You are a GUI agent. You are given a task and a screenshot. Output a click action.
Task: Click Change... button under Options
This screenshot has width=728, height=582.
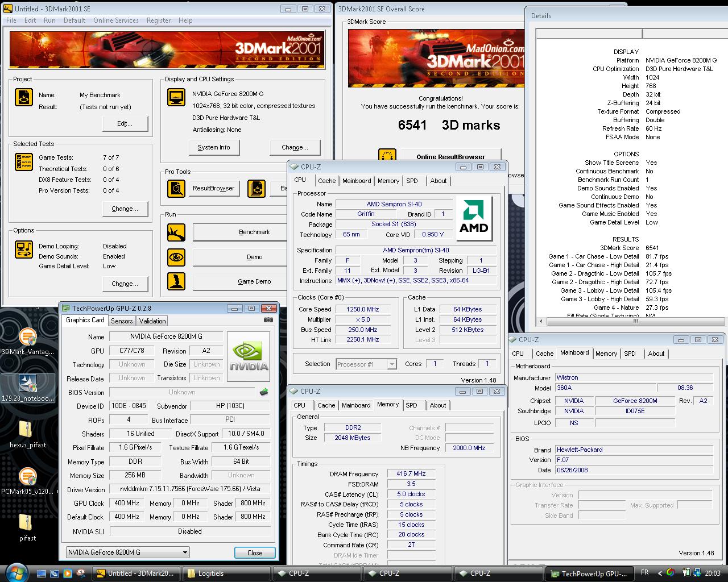(125, 284)
